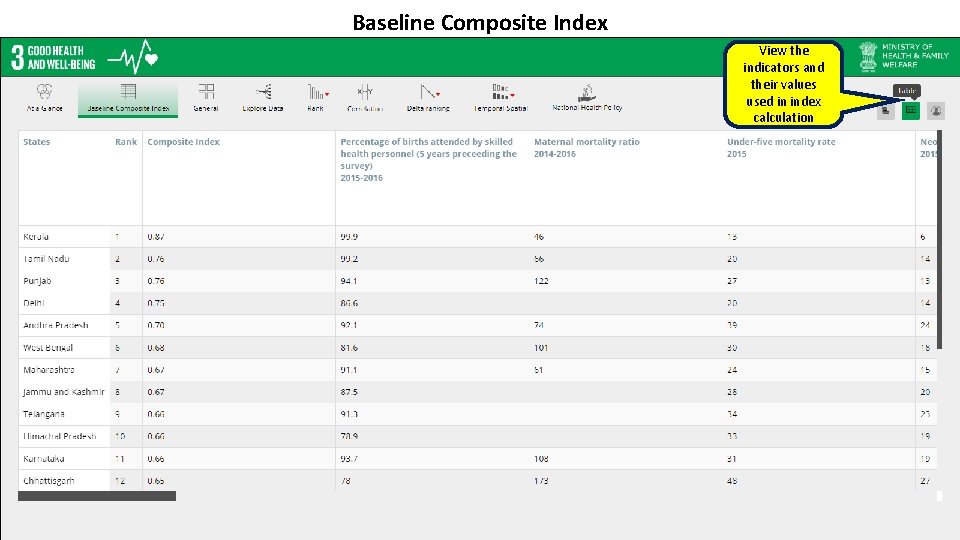Click Kerala's skilled births value 99.9
The width and height of the screenshot is (960, 540).
[x=349, y=237]
